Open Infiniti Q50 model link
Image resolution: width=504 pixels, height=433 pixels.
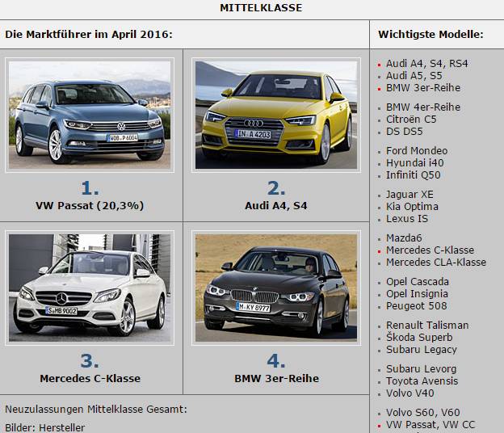click(413, 175)
